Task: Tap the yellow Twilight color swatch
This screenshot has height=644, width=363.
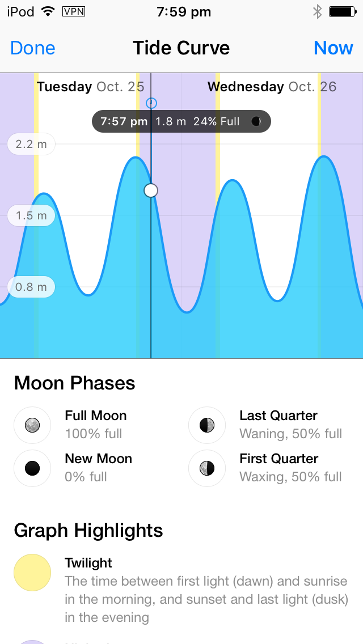Action: click(x=32, y=573)
